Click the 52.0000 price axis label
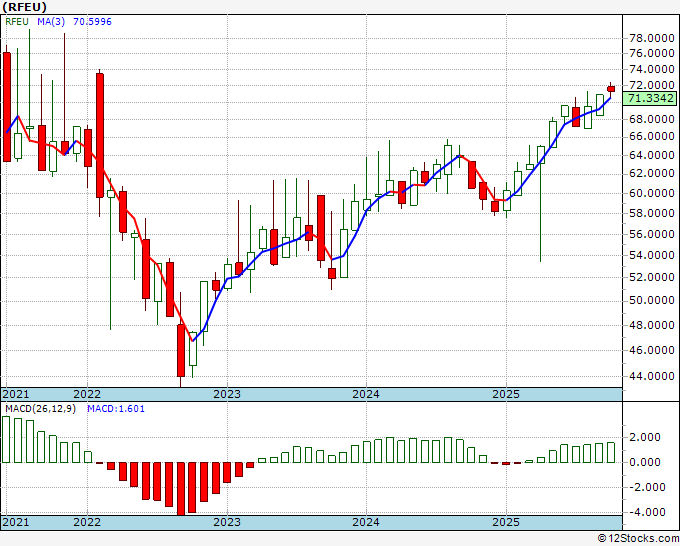Screen dimensions: 680x546 point(651,277)
